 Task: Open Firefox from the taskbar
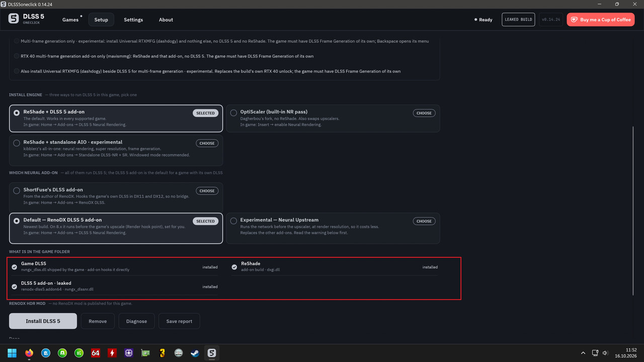click(x=29, y=353)
